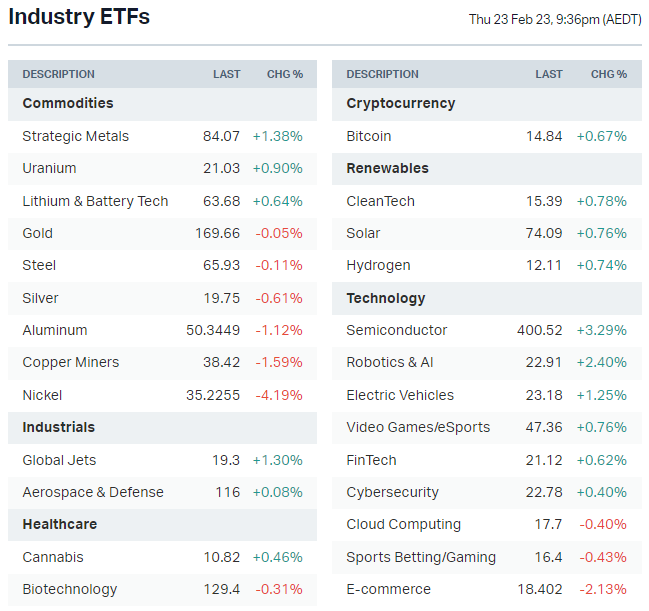This screenshot has width=649, height=611.
Task: Open the Global Jets ETF
Action: (60, 460)
